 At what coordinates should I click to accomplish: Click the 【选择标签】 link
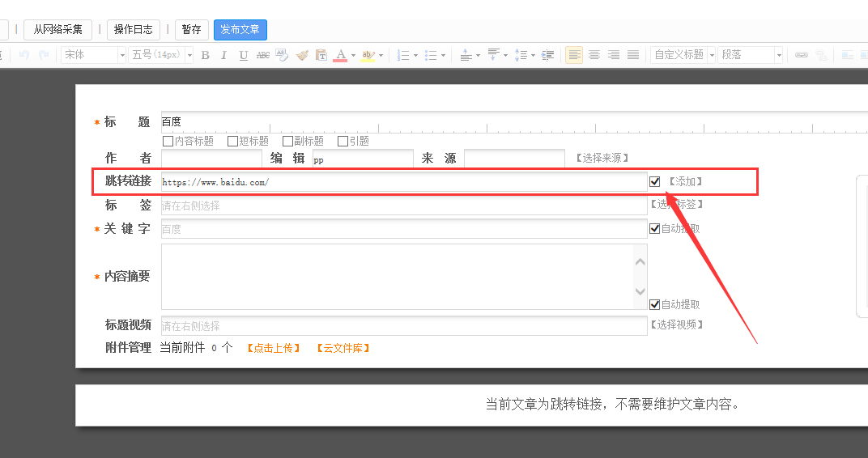point(676,204)
